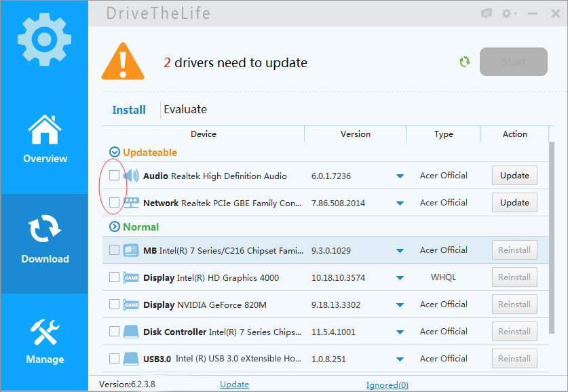Click the MB motherboard device icon
The width and height of the screenshot is (568, 392).
[131, 250]
